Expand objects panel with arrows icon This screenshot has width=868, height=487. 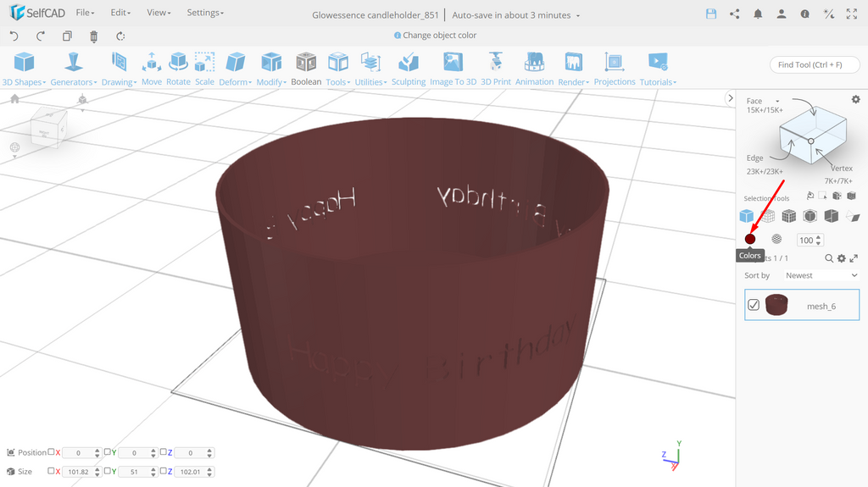point(854,258)
